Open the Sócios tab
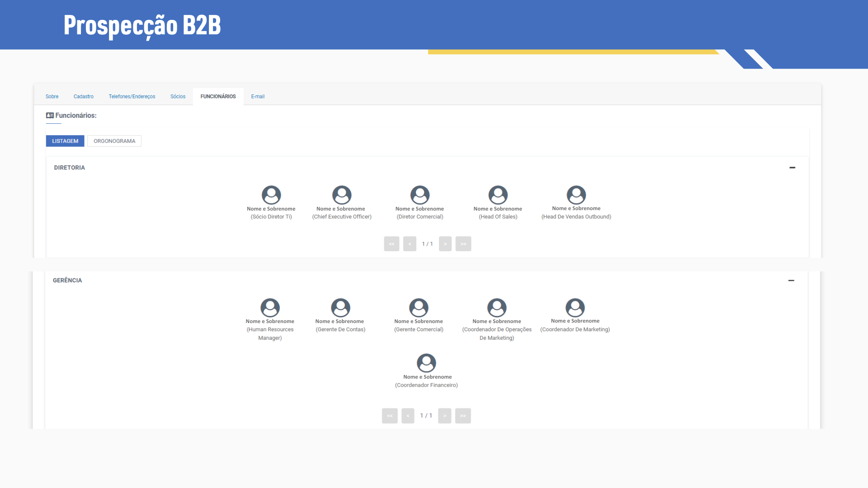Screen dimensions: 868x488 click(178, 97)
